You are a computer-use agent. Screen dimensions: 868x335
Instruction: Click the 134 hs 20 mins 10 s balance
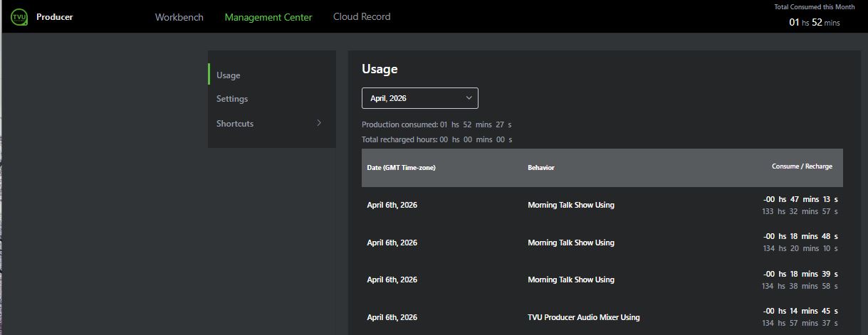coord(800,248)
